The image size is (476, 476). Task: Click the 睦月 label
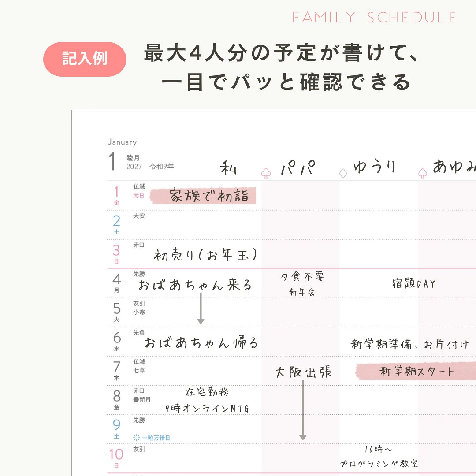coord(133,158)
